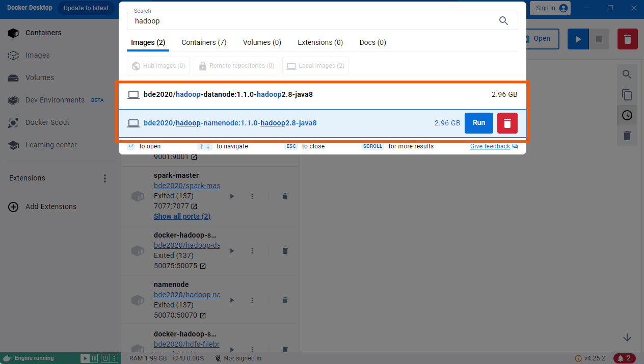Click the blue start (play) button at top right

578,39
